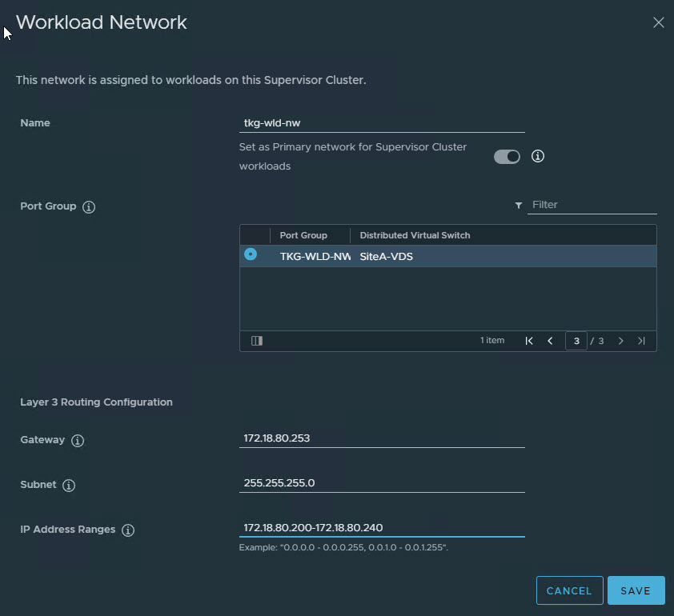This screenshot has width=674, height=616.
Task: Close the Workload Network dialog
Action: click(x=659, y=22)
